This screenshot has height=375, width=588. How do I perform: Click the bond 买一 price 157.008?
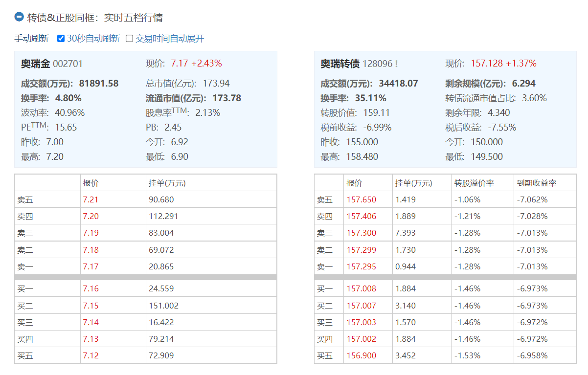[x=362, y=288]
